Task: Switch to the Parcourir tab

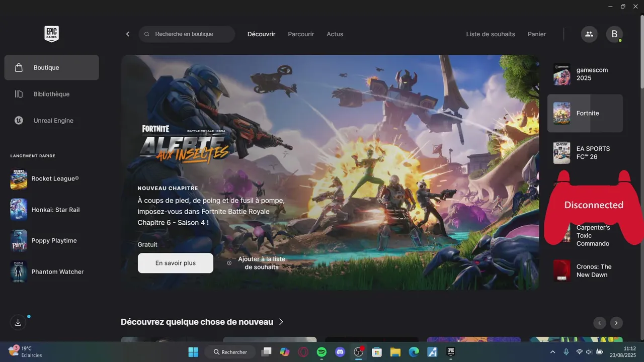Action: click(x=301, y=34)
